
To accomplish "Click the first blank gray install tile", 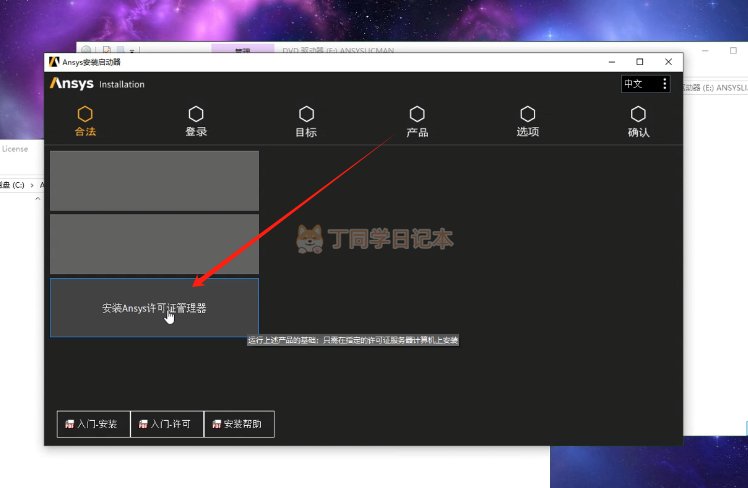I will pos(155,181).
